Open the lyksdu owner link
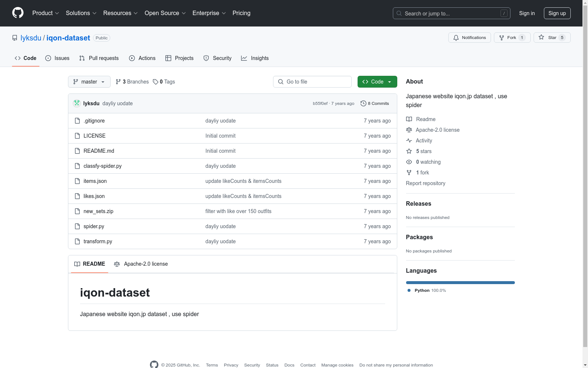Image resolution: width=588 pixels, height=368 pixels. tap(31, 38)
